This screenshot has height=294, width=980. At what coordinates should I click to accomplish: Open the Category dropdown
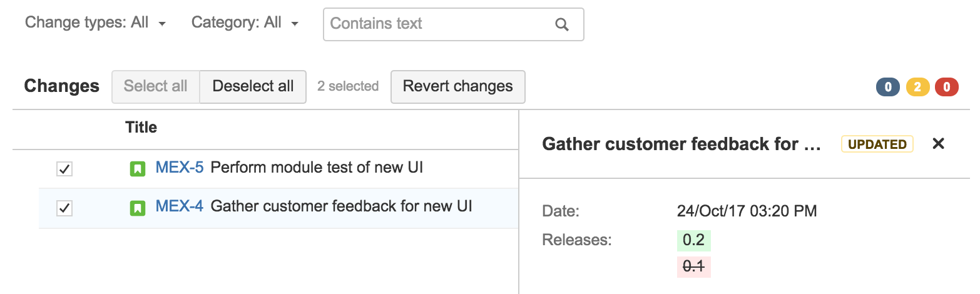click(x=245, y=23)
